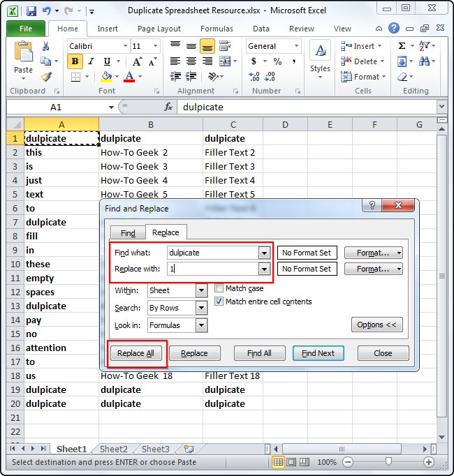Click the Top Align icon

click(x=175, y=45)
